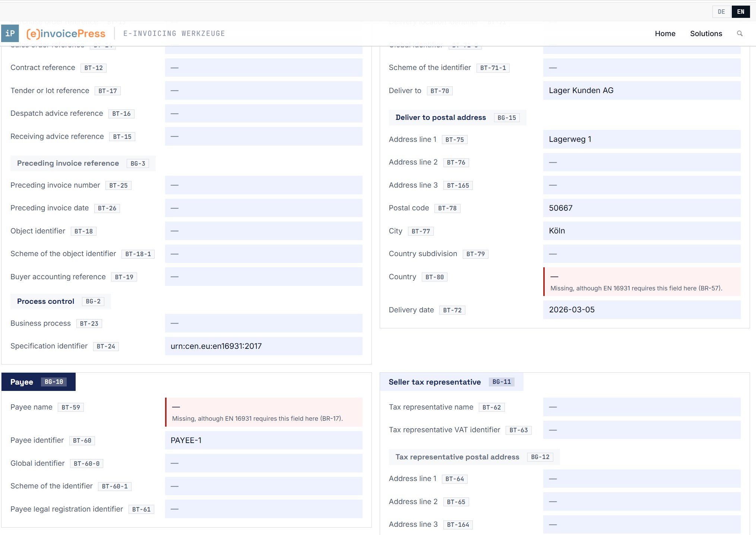The height and width of the screenshot is (535, 756).
Task: Click the 2026-03-05 delivery date value
Action: tap(572, 310)
